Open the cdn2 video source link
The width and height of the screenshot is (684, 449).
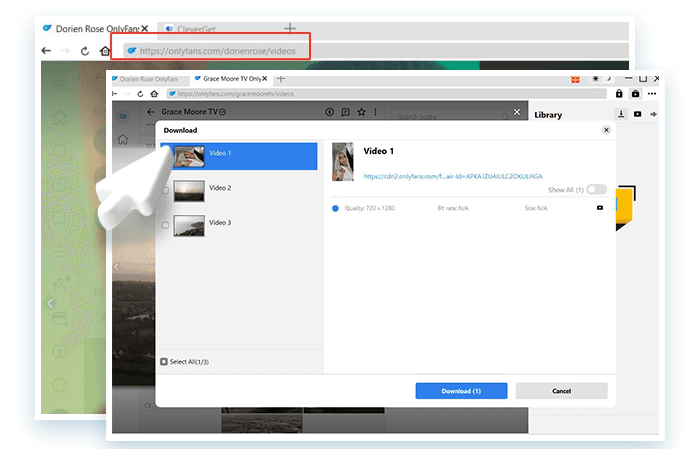pyautogui.click(x=453, y=175)
